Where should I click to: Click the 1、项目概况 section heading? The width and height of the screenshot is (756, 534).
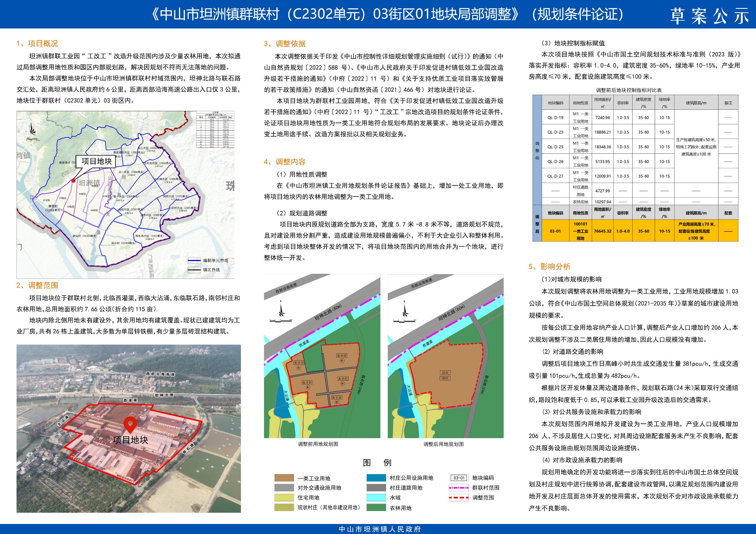tap(37, 43)
